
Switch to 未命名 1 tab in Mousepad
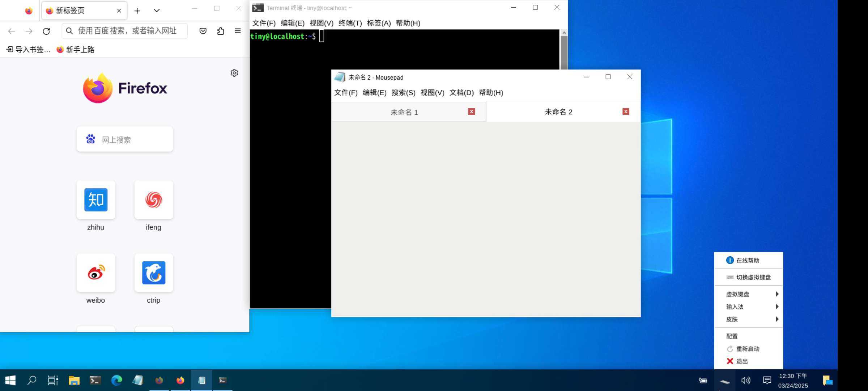coord(404,112)
